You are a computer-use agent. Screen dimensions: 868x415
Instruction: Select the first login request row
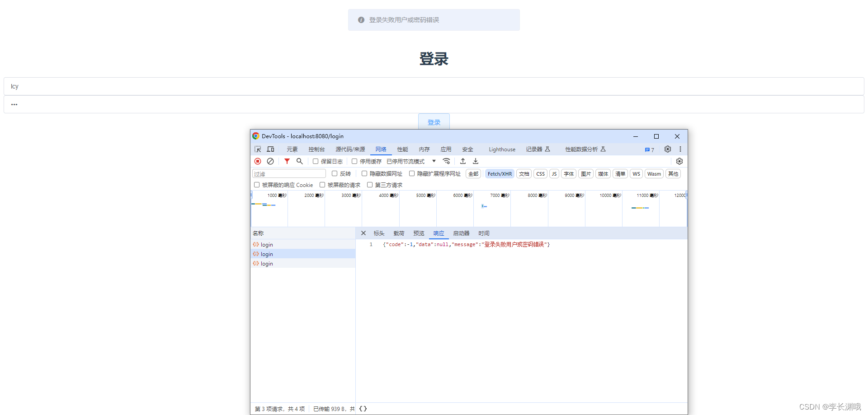pyautogui.click(x=303, y=244)
